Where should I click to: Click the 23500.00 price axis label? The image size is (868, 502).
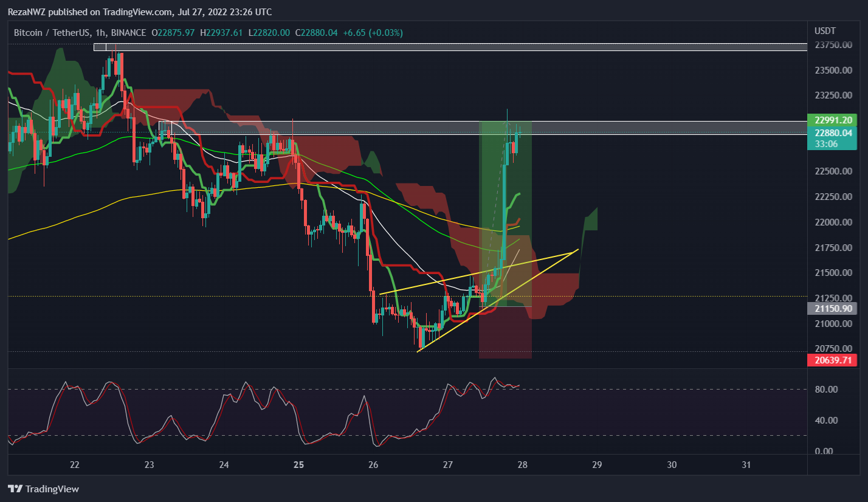click(833, 70)
